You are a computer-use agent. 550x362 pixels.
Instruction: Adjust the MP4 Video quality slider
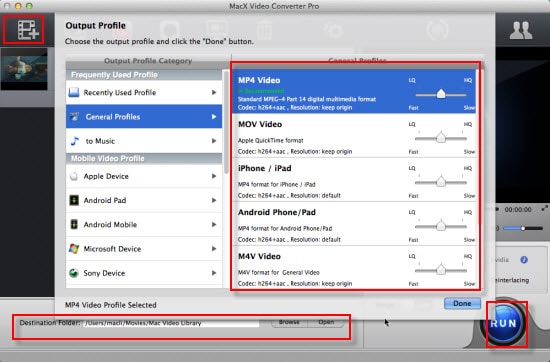click(441, 94)
